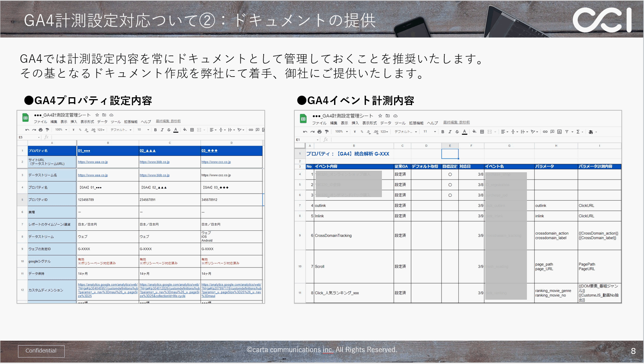Click the print icon in the GA4イベント計測内容 sheet
This screenshot has width=644, height=364.
tap(320, 132)
